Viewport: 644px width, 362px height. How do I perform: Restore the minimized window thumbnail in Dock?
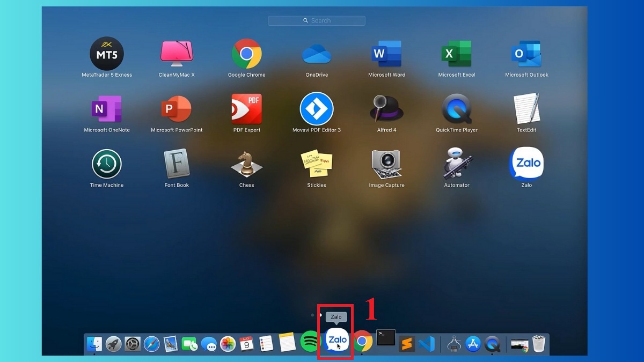point(519,345)
